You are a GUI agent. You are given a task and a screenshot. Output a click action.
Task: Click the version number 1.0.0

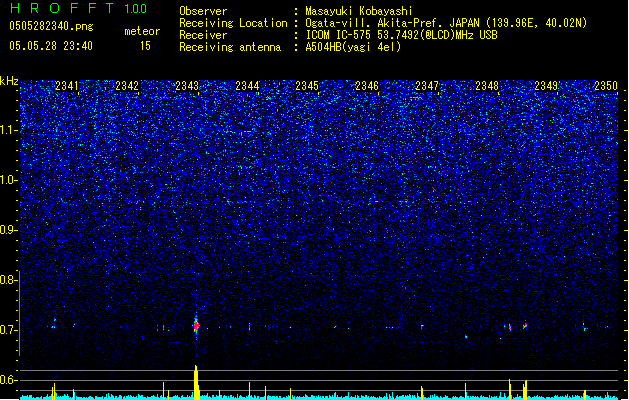pyautogui.click(x=135, y=8)
